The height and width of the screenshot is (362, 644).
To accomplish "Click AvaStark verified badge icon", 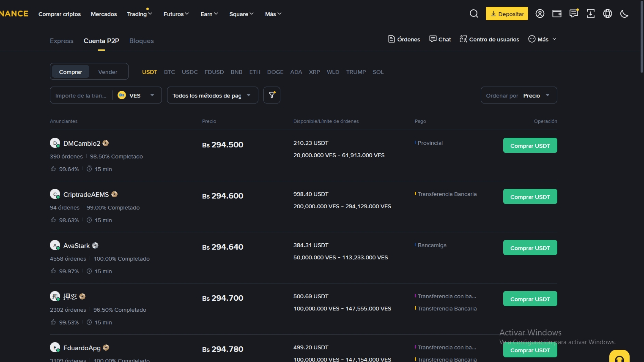I will pyautogui.click(x=95, y=245).
